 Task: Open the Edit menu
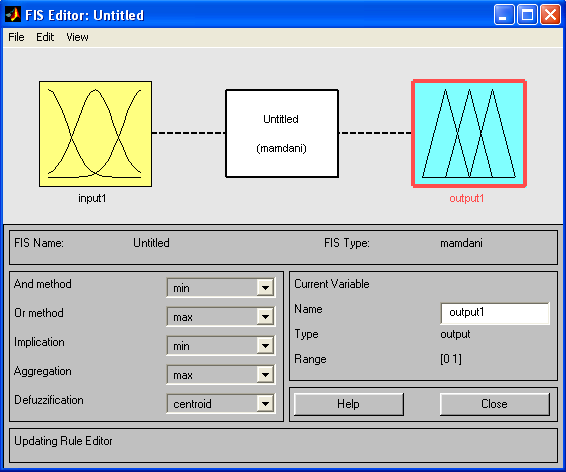[x=45, y=37]
